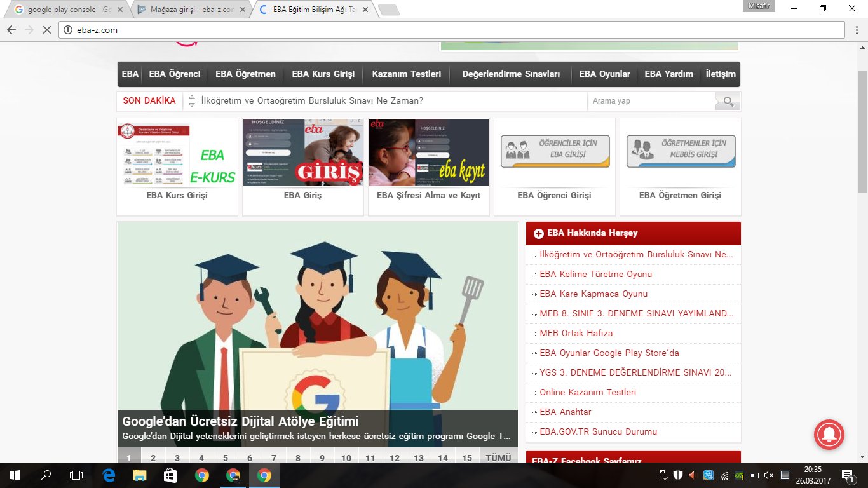Screen dimensions: 868x488
Task: Open the İlköğretim ve Ortaöğretim Bursluluk ticker headline
Action: [x=312, y=101]
